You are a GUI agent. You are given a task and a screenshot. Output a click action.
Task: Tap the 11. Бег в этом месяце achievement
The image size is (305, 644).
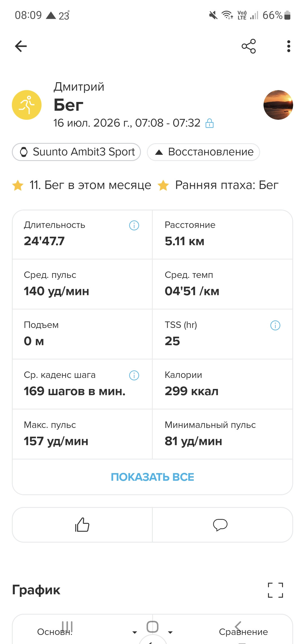pyautogui.click(x=82, y=185)
